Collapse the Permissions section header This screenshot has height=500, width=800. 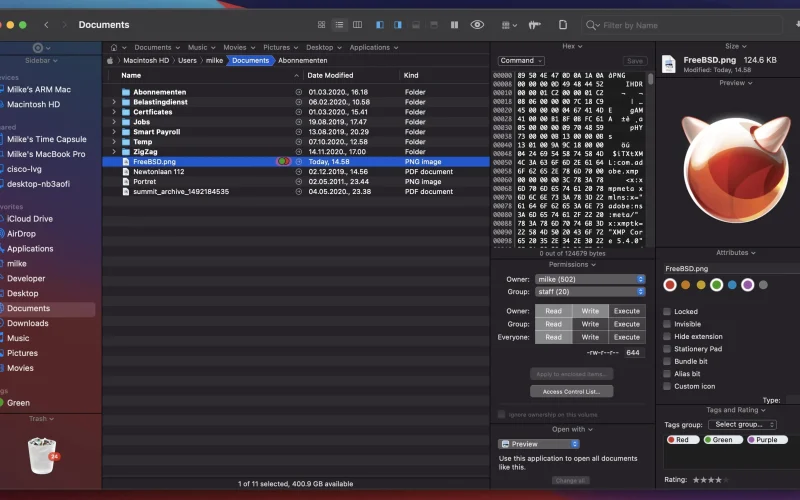point(572,264)
